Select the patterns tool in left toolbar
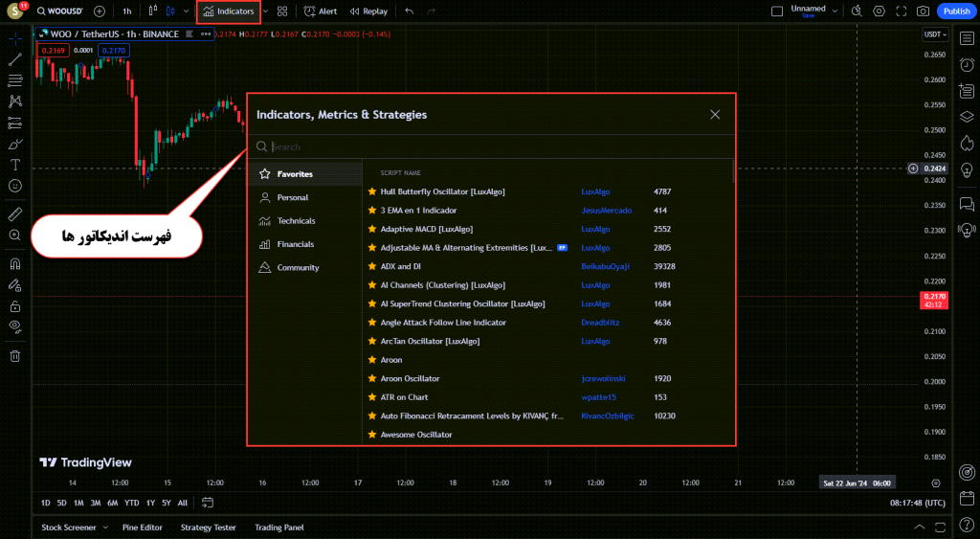 coord(15,101)
